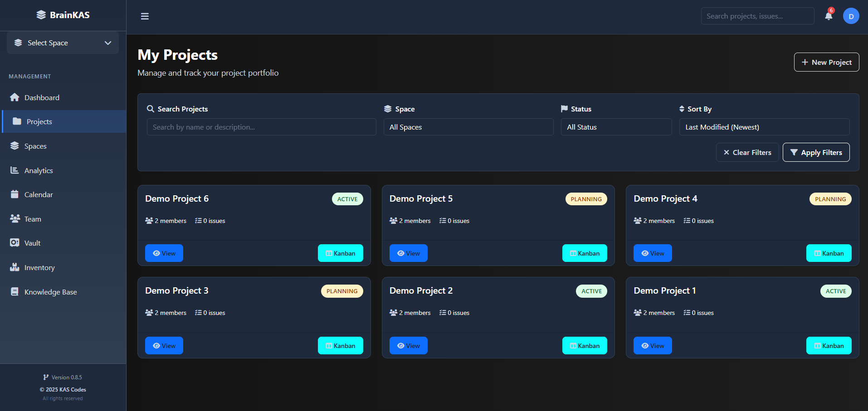Open the All Spaces dropdown filter
The height and width of the screenshot is (411, 868).
pyautogui.click(x=468, y=127)
